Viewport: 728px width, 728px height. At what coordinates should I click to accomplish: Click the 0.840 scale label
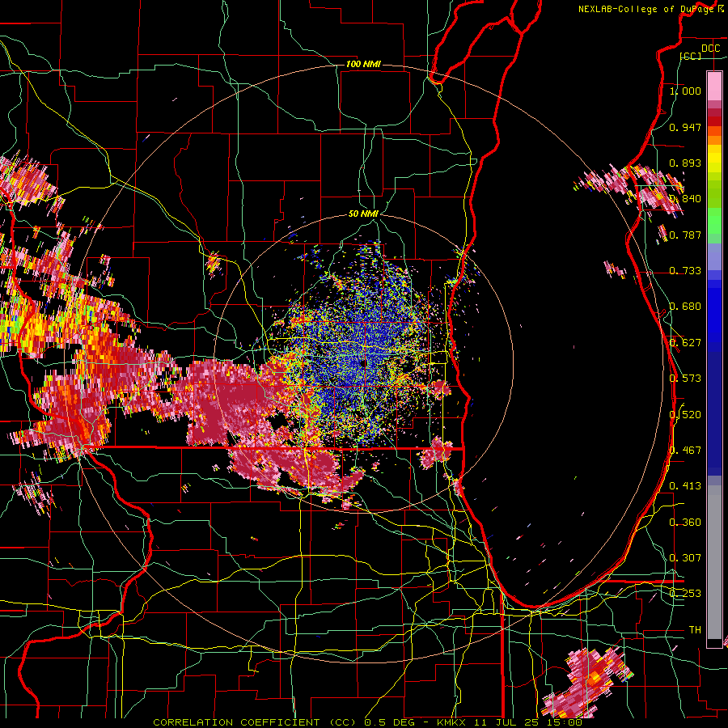(x=685, y=199)
